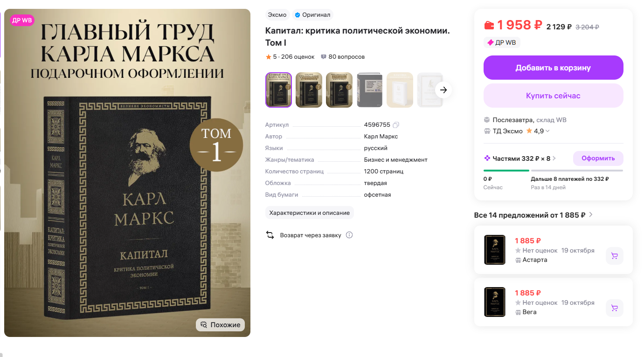Click the Оригинал verified badge
This screenshot has width=644, height=357.
click(x=312, y=15)
